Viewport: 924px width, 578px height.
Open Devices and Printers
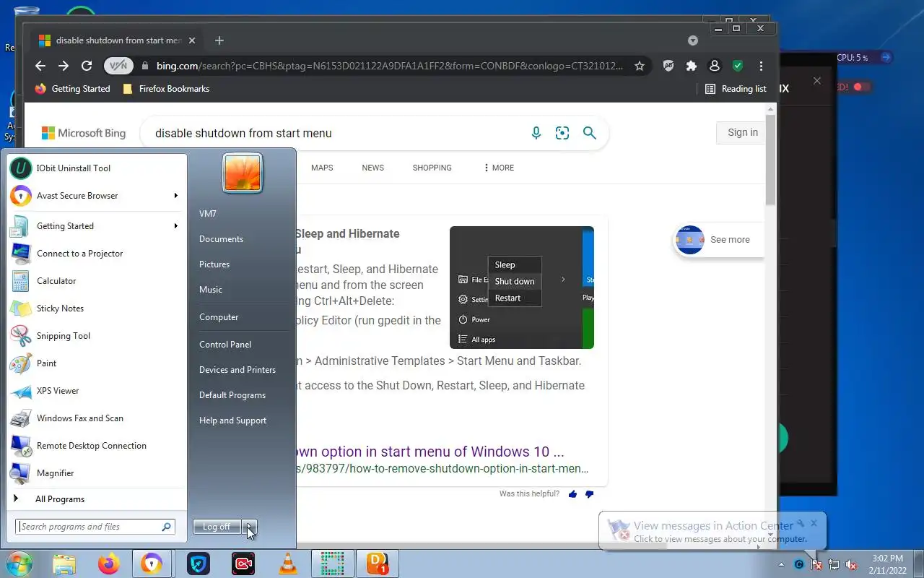(237, 370)
